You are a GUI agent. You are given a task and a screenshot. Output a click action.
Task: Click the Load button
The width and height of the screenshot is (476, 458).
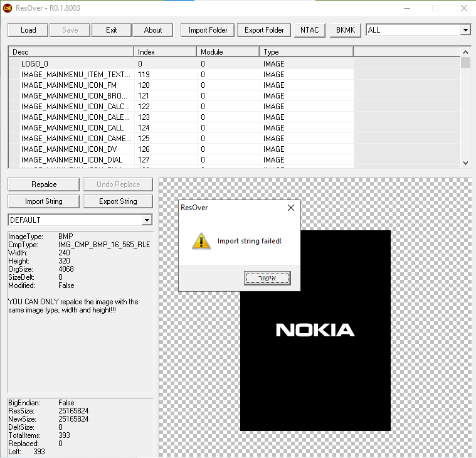coord(28,30)
